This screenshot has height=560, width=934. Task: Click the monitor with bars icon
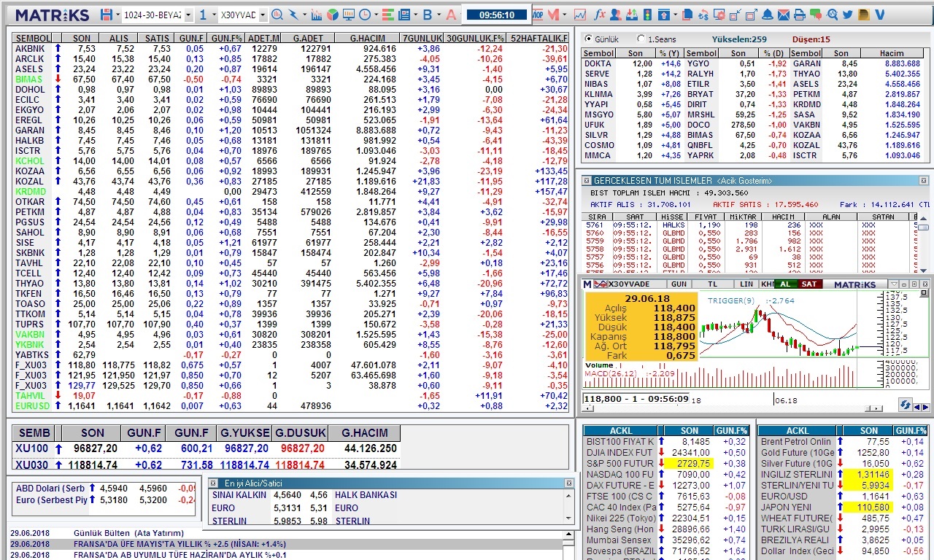(349, 15)
